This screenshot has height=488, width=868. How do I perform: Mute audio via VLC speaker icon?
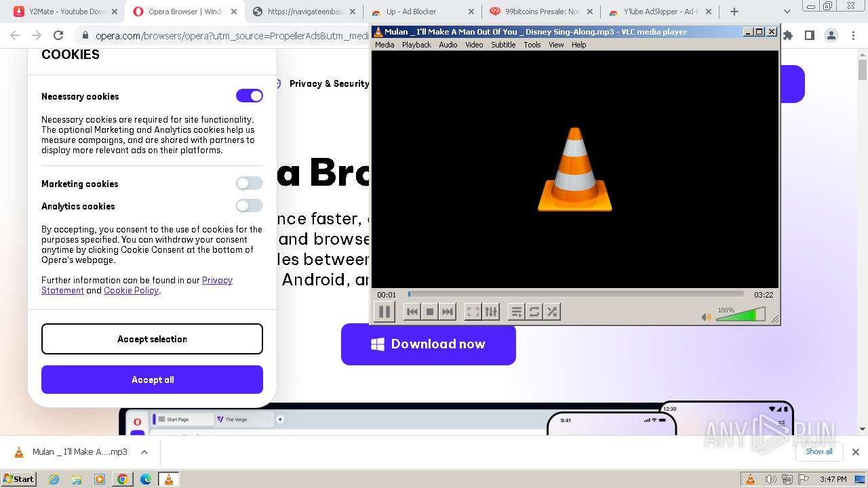point(707,317)
